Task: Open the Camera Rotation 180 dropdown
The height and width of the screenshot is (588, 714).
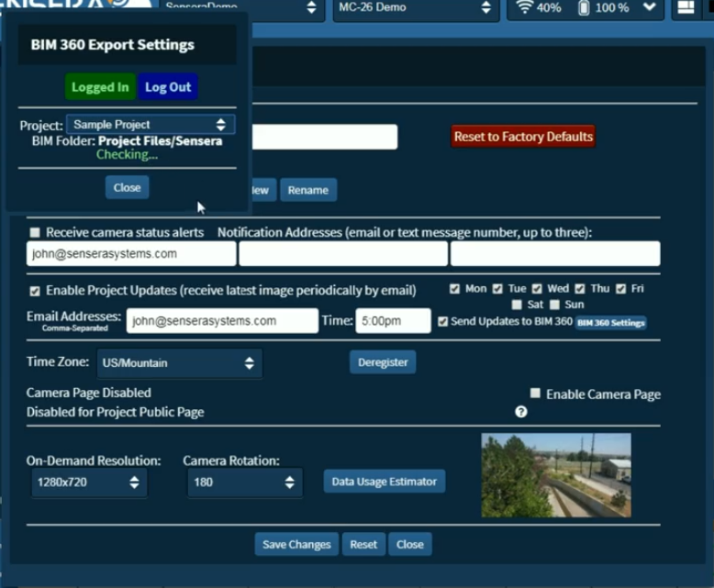Action: pyautogui.click(x=245, y=483)
